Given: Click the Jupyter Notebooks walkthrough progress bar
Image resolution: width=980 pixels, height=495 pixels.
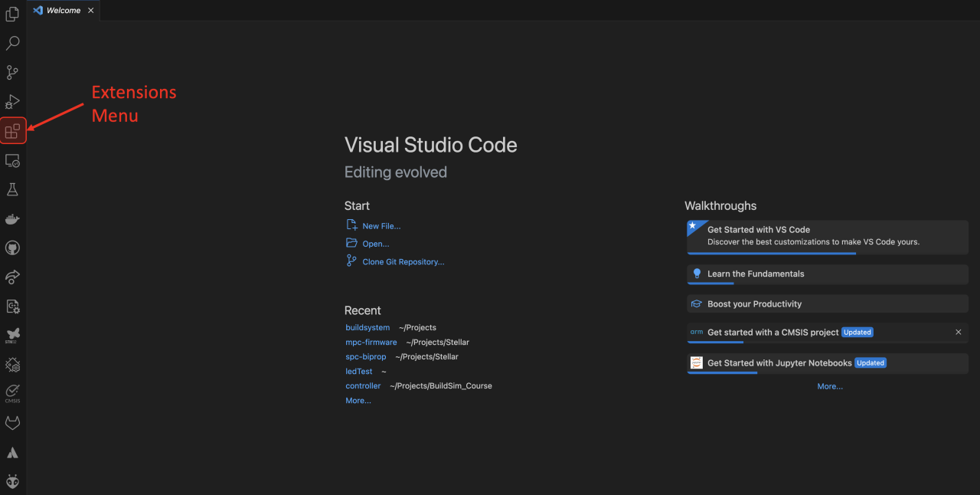Looking at the screenshot, I should coord(722,372).
